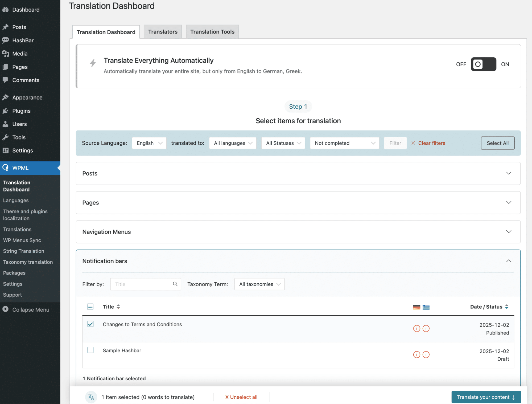Click the Media library icon in sidebar
Image resolution: width=532 pixels, height=404 pixels.
(x=6, y=53)
